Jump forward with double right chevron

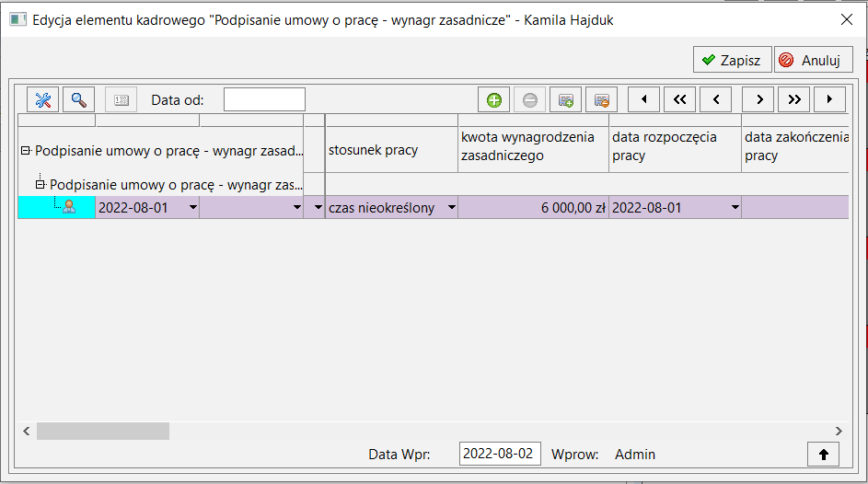click(x=793, y=99)
